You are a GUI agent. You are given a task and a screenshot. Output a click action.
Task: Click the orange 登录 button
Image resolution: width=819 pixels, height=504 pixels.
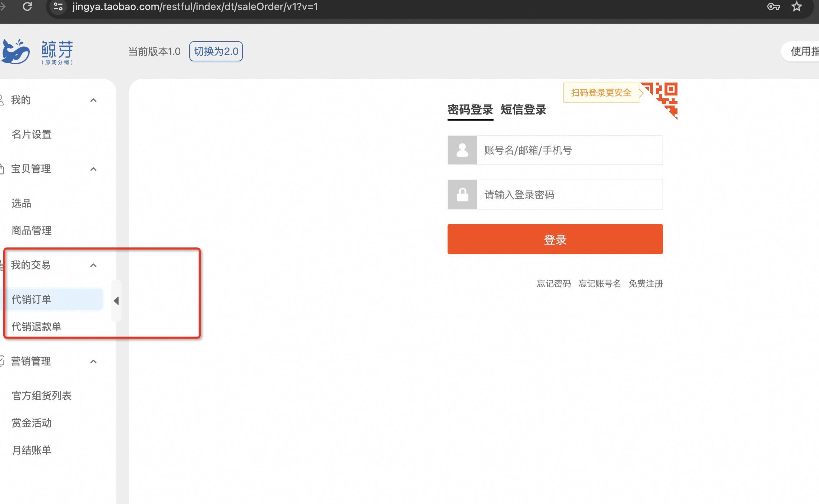pyautogui.click(x=555, y=239)
